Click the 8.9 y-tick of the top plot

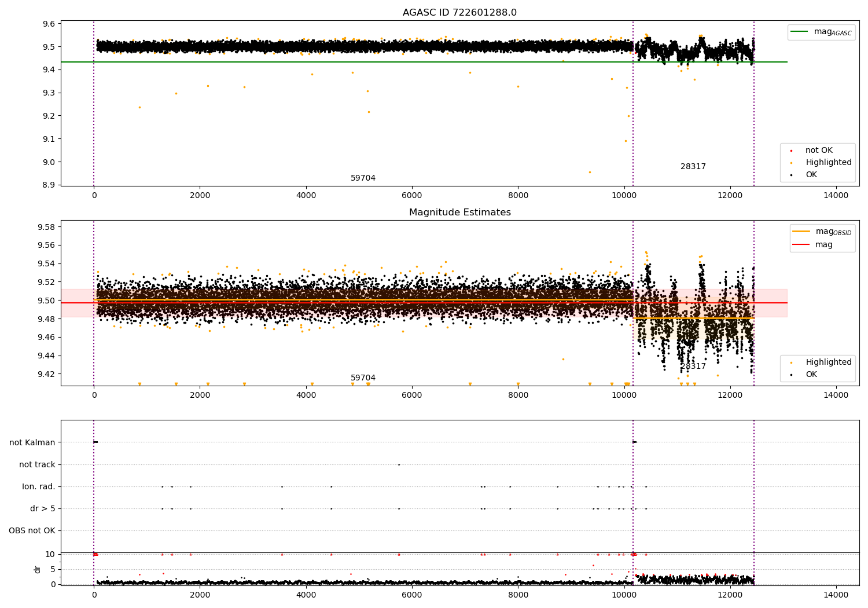(49, 185)
